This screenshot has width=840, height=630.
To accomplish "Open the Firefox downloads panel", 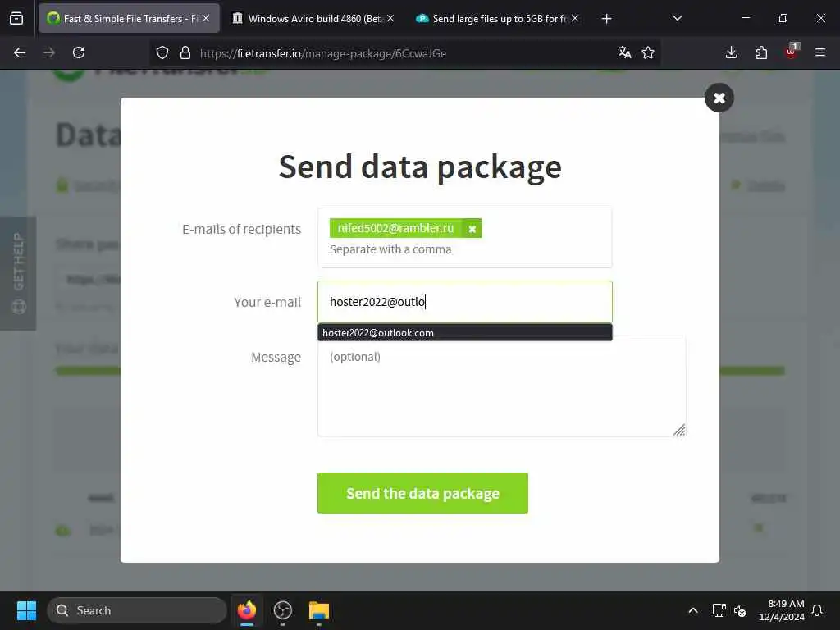I will (731, 52).
